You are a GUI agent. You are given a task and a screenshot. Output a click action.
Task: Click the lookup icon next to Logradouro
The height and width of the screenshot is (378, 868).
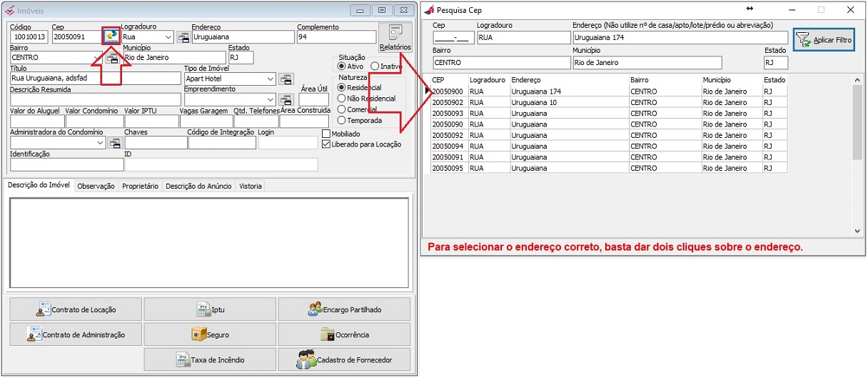tap(183, 37)
